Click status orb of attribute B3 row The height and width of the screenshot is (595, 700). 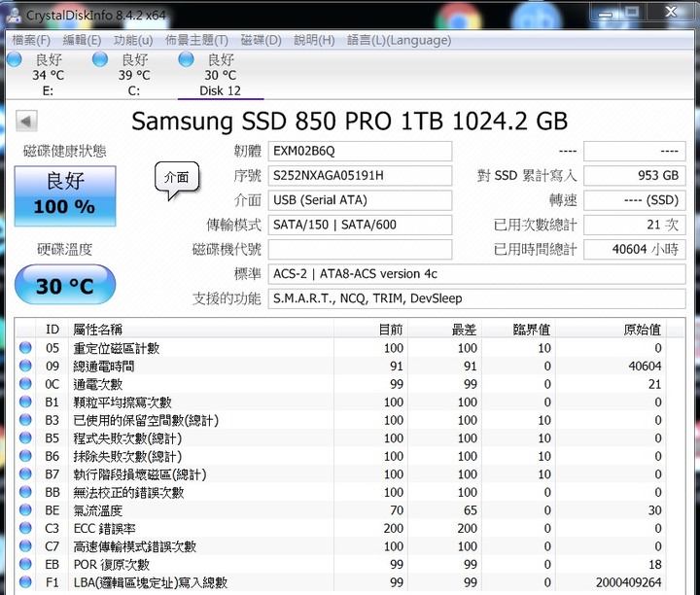point(25,420)
